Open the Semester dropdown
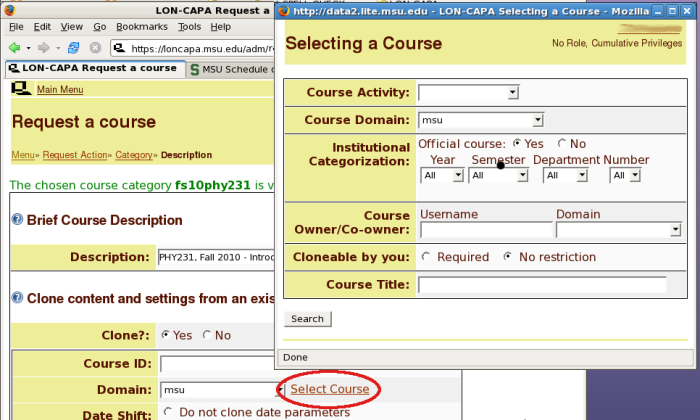This screenshot has width=700, height=420. pos(499,175)
